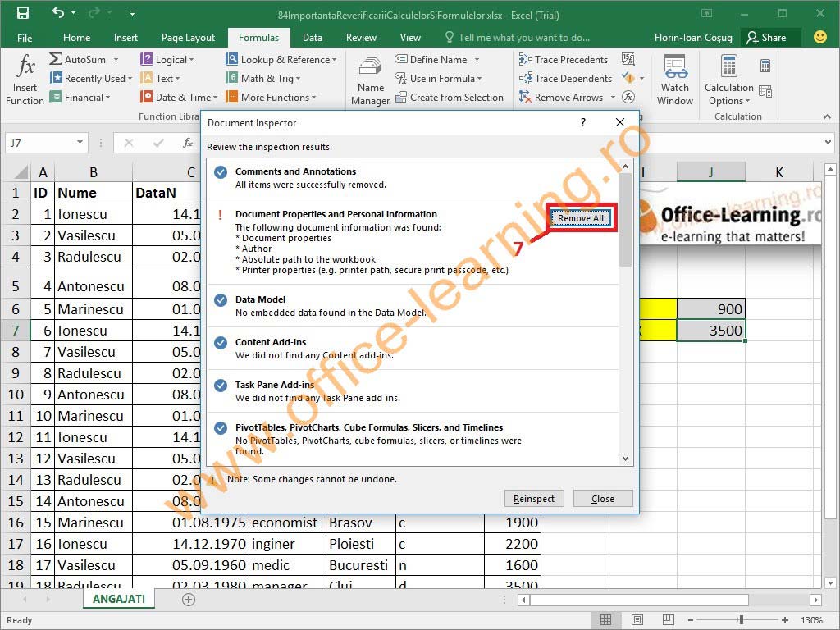
Task: Switch to the View tab
Action: point(410,38)
